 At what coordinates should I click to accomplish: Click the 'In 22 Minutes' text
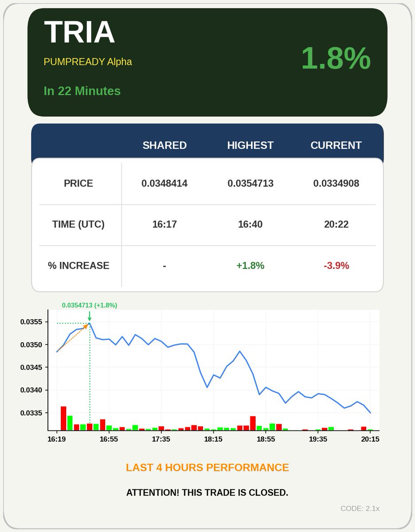coord(82,91)
